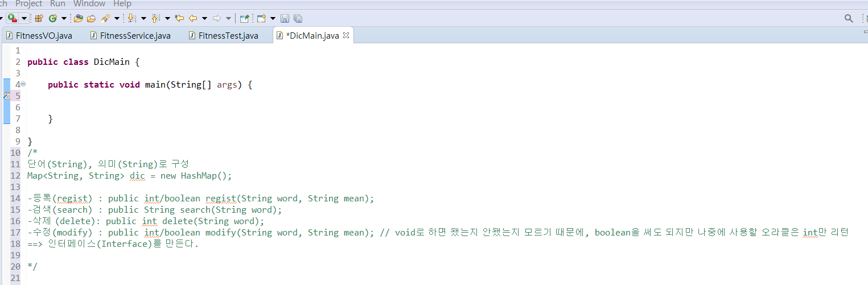Click 'main' in the method signature
The height and width of the screenshot is (285, 868).
click(x=155, y=85)
